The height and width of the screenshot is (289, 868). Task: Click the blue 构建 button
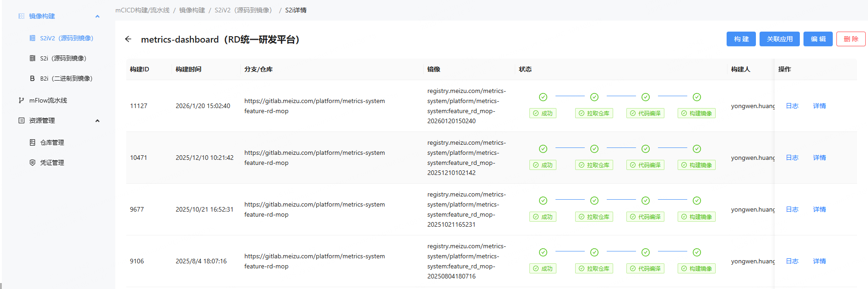[x=741, y=39]
